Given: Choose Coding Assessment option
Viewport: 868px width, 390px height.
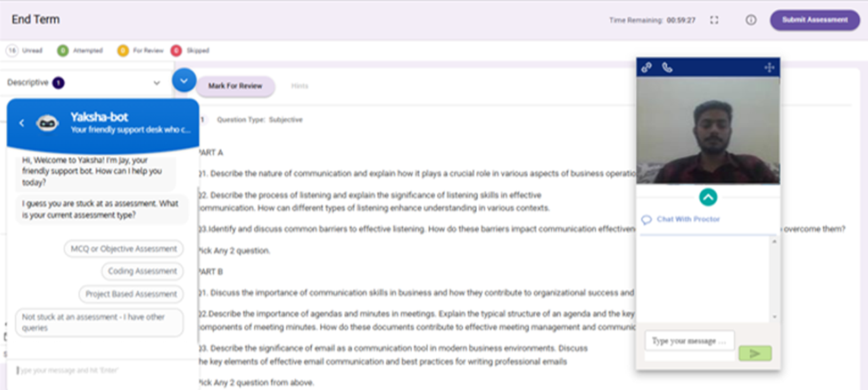Looking at the screenshot, I should pyautogui.click(x=142, y=272).
